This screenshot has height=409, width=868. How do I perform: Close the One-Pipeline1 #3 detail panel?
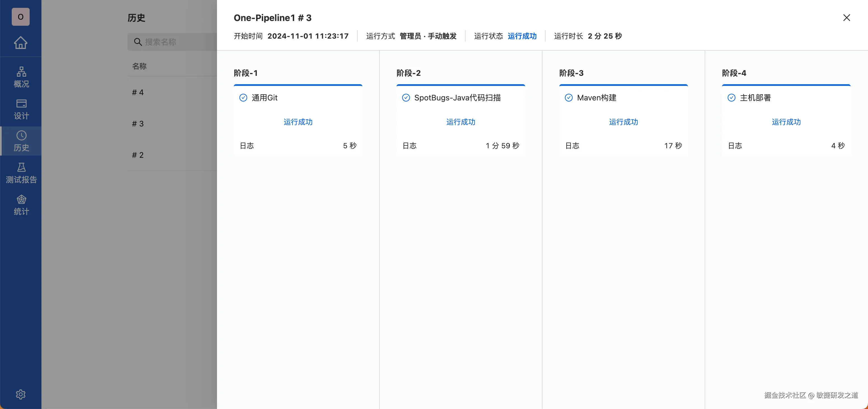point(846,18)
